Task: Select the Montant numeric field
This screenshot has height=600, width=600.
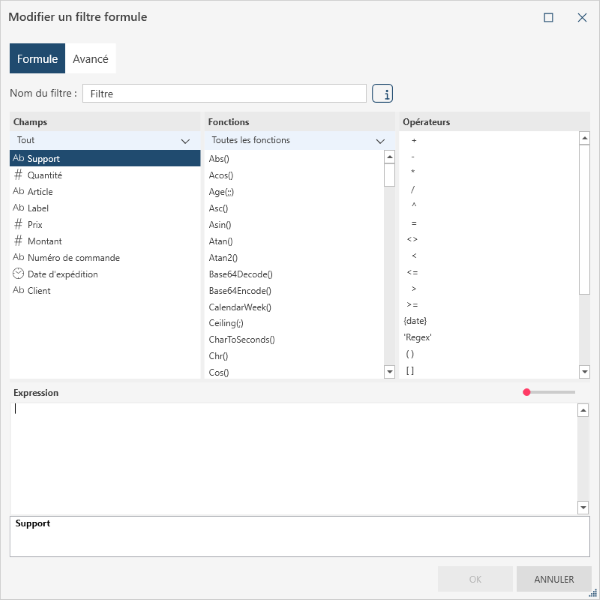Action: point(44,241)
